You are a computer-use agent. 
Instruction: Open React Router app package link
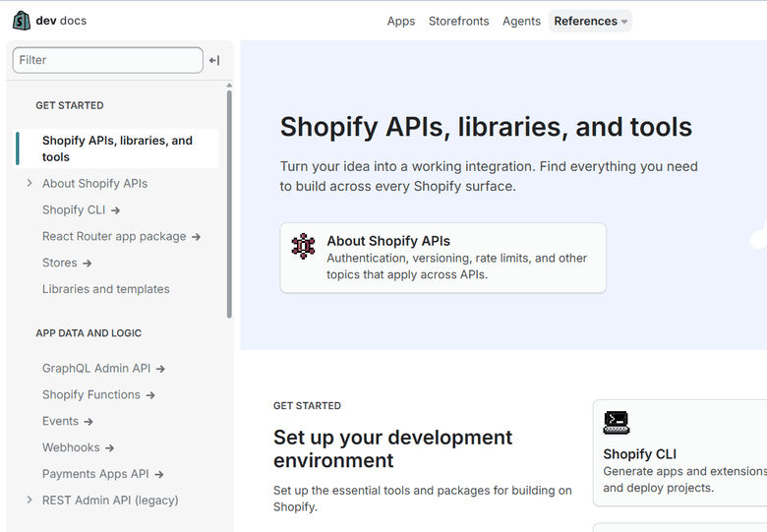114,236
